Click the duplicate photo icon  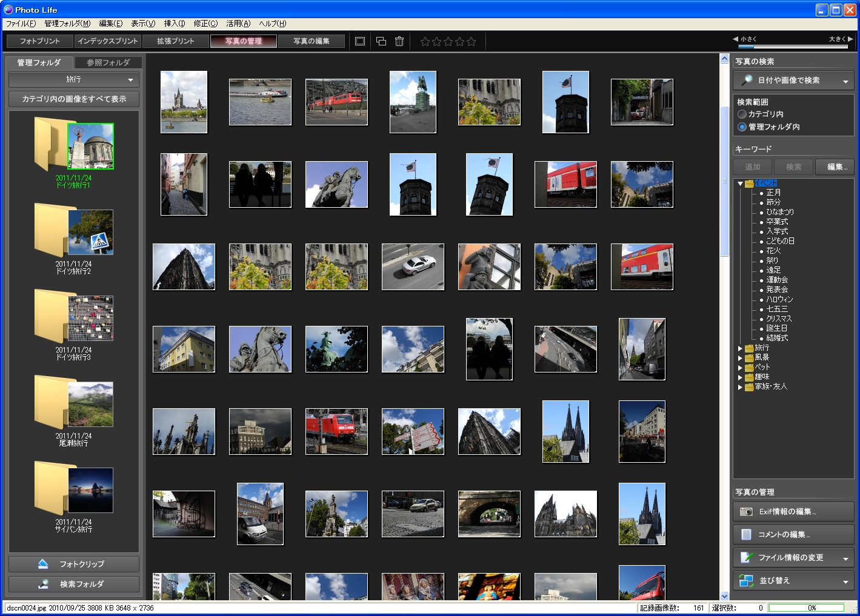380,41
